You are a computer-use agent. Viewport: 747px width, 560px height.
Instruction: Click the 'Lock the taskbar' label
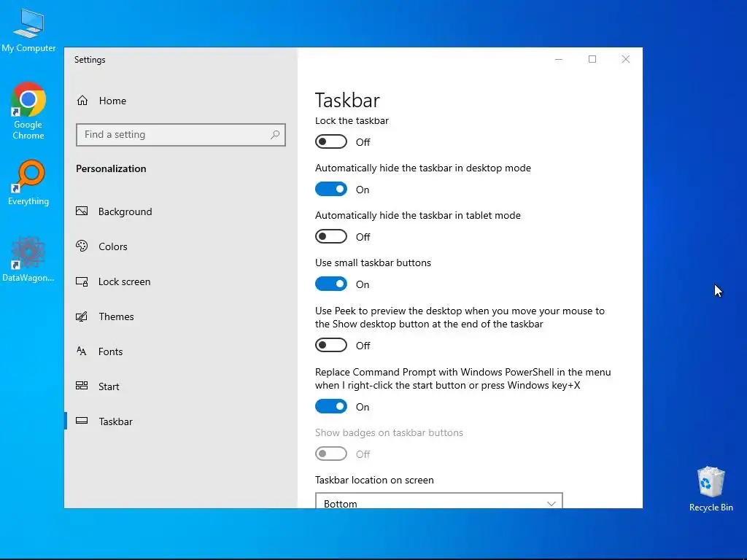coord(352,121)
